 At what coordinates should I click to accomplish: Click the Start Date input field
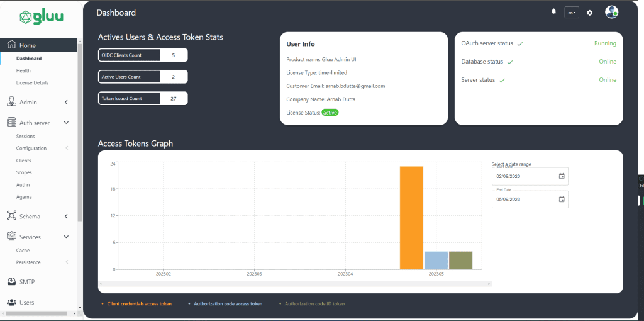(x=530, y=176)
